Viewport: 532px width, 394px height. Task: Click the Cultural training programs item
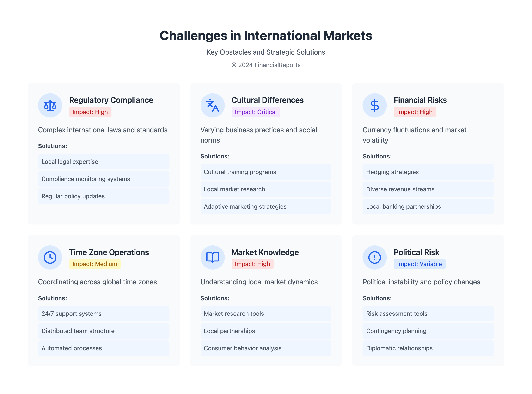coord(266,172)
